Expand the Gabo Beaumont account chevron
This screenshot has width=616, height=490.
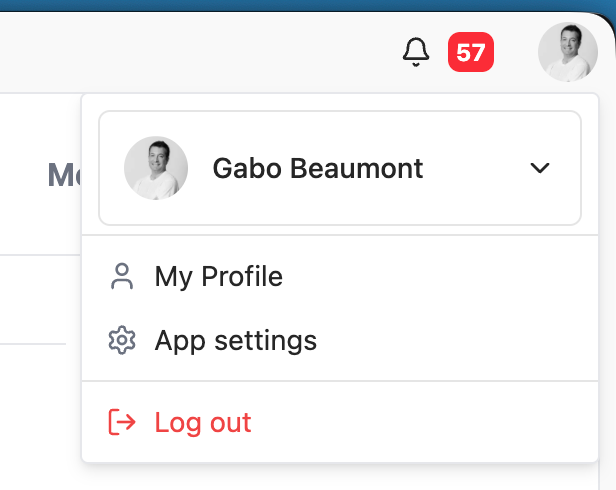[540, 168]
